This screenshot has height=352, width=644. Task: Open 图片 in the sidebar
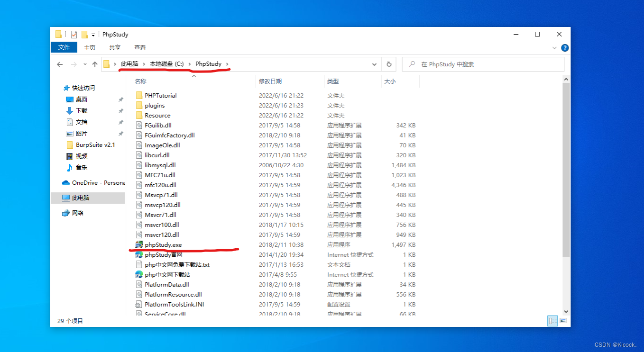tap(82, 134)
